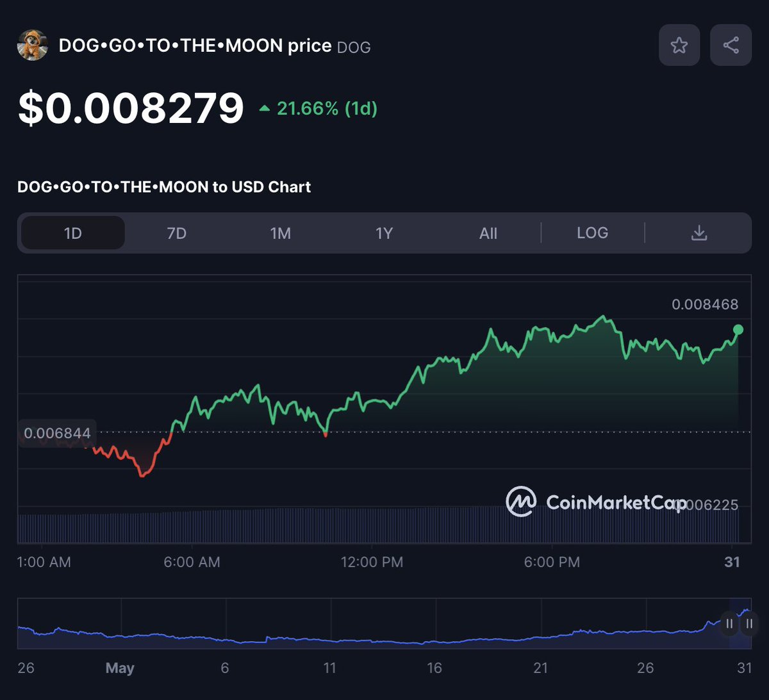Select the 1D chart range tab

click(73, 233)
